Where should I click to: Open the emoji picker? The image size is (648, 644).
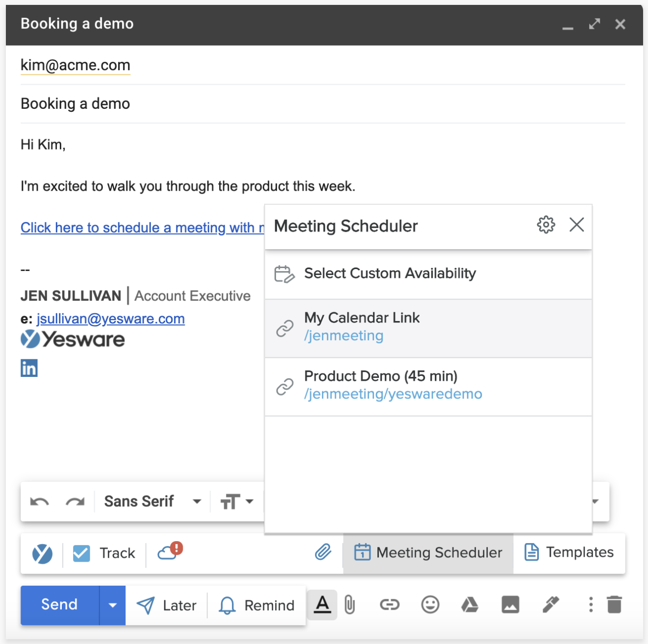coord(429,605)
